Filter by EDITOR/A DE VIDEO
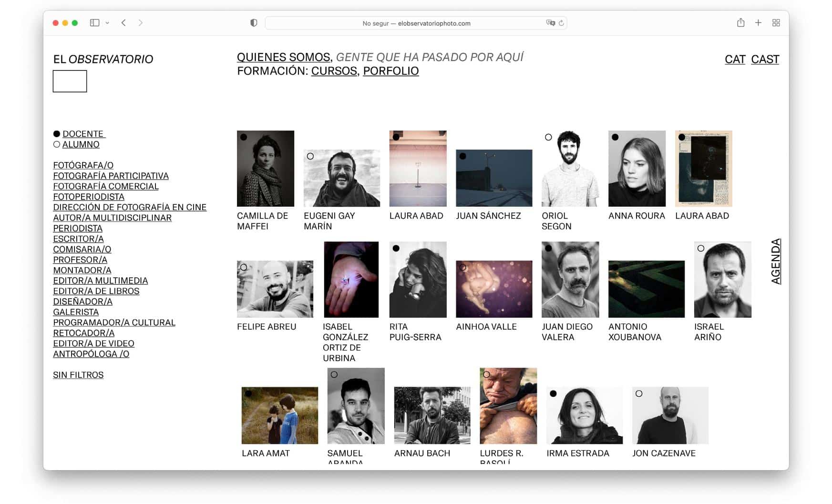The width and height of the screenshot is (832, 504). pyautogui.click(x=93, y=343)
